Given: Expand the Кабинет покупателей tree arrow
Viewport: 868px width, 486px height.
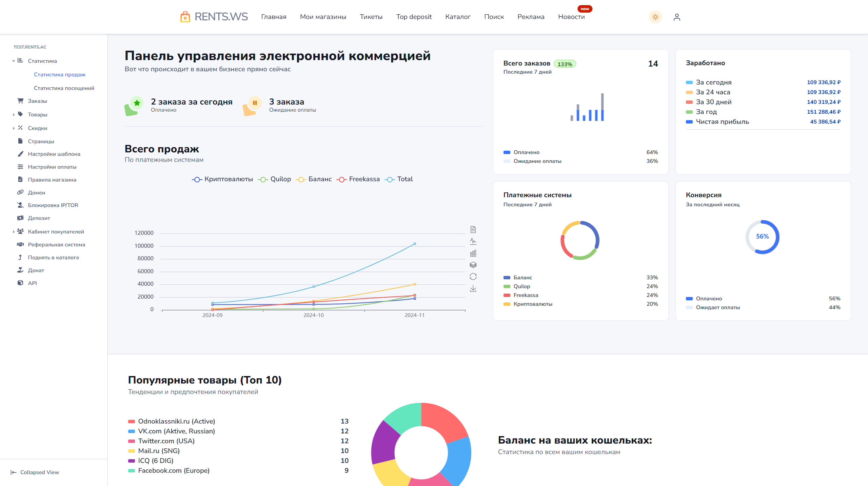Looking at the screenshot, I should [x=14, y=232].
